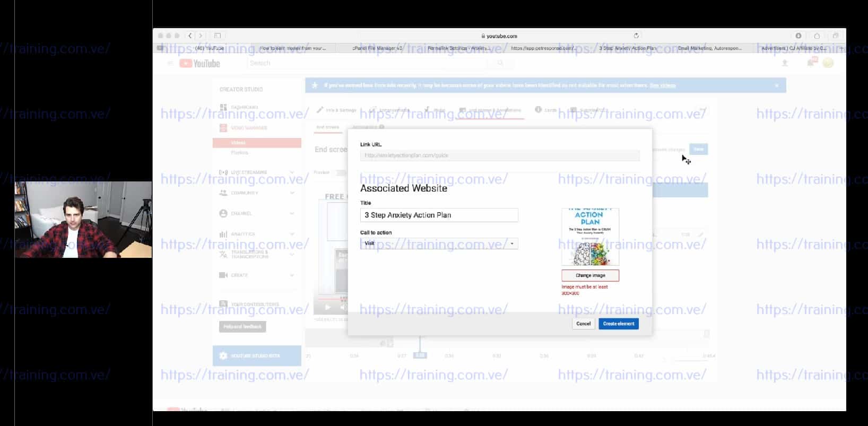Open the Call to action dropdown
The image size is (868, 426).
(439, 244)
